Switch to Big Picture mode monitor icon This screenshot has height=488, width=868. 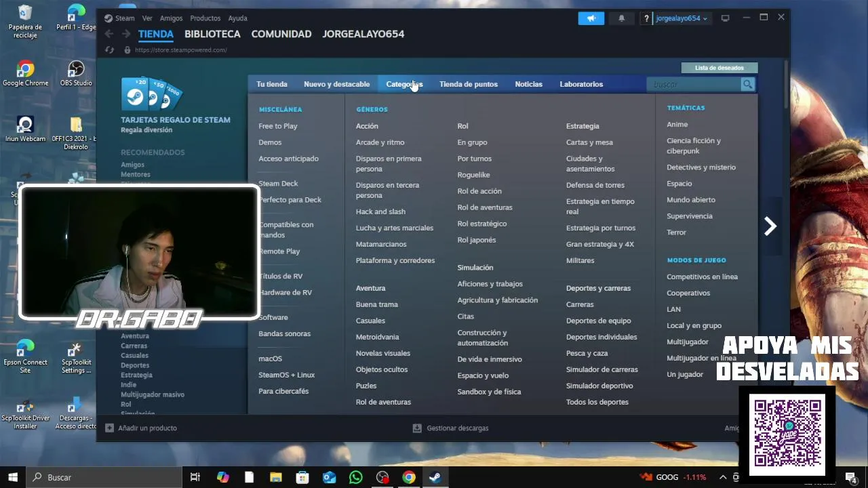pos(725,18)
